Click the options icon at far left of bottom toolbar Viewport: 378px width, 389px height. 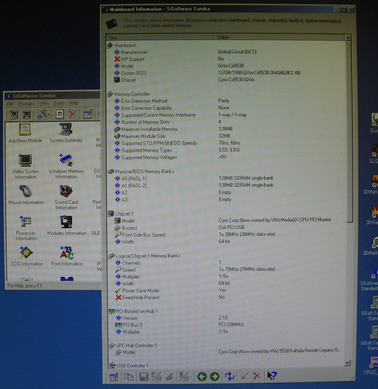click(114, 377)
